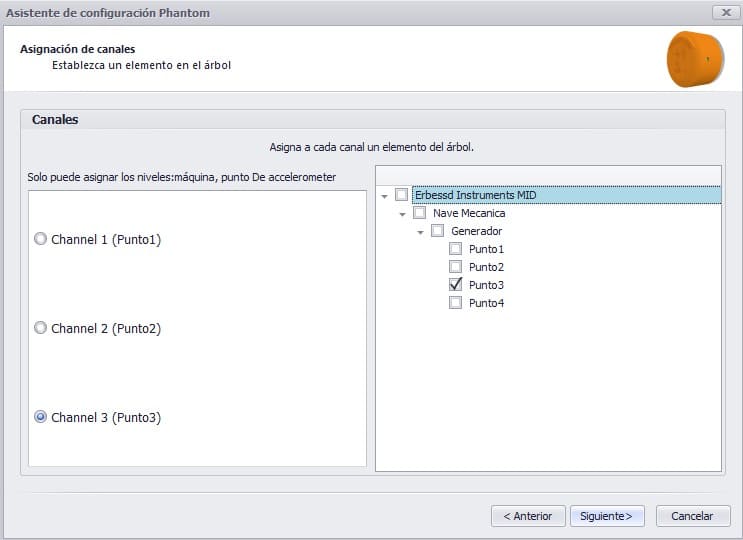Toggle the Erbessd Instruments MID checkbox
Screen dimensions: 743x540
(401, 195)
